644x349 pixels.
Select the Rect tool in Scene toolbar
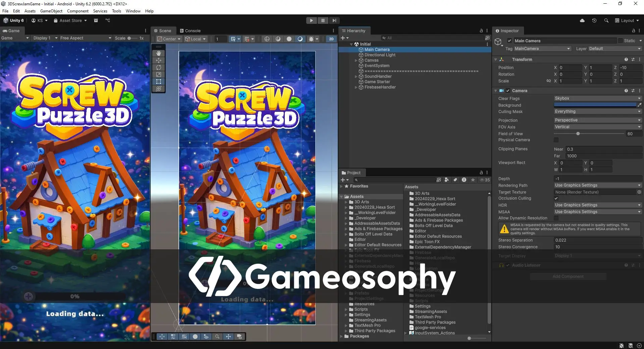point(159,82)
